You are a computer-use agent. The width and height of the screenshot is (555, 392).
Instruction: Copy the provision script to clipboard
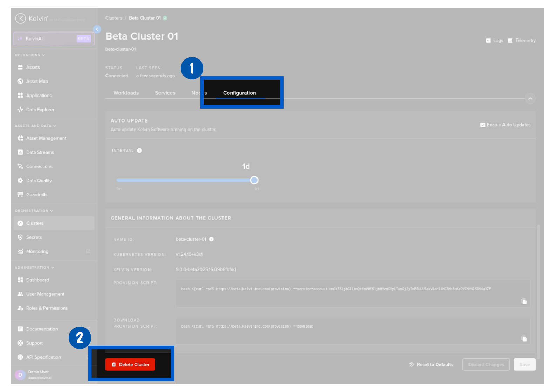tap(524, 301)
